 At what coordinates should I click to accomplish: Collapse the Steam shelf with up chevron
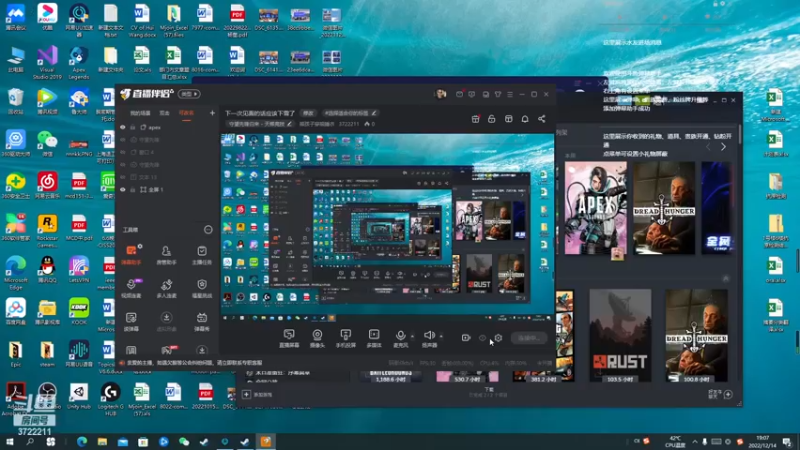pos(726,279)
